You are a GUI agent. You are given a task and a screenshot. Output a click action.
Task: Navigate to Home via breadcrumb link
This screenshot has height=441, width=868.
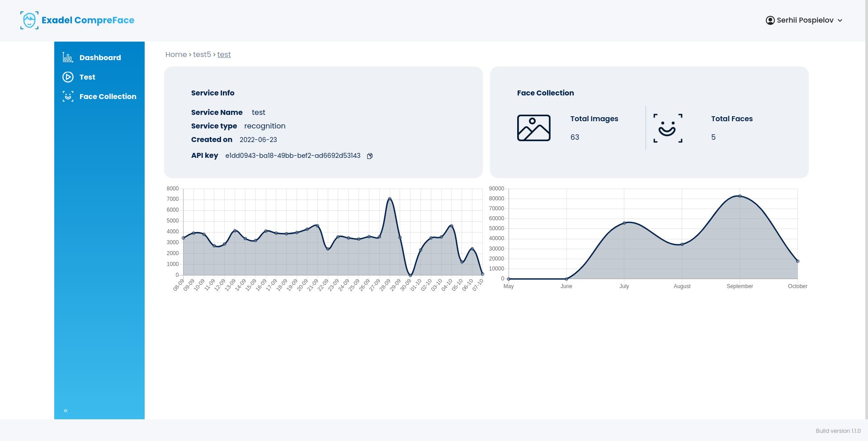(x=176, y=54)
